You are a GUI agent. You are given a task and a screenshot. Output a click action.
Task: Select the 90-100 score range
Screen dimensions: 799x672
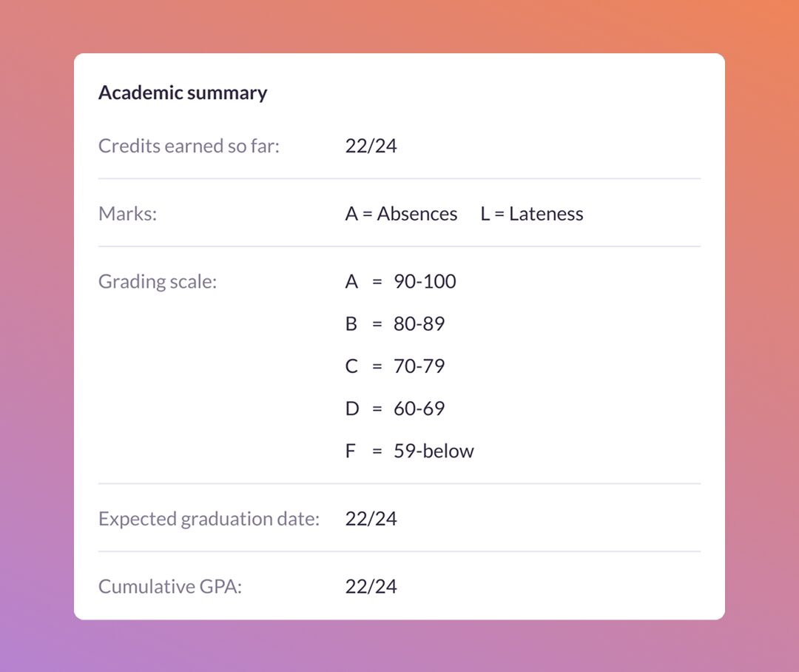coord(425,281)
